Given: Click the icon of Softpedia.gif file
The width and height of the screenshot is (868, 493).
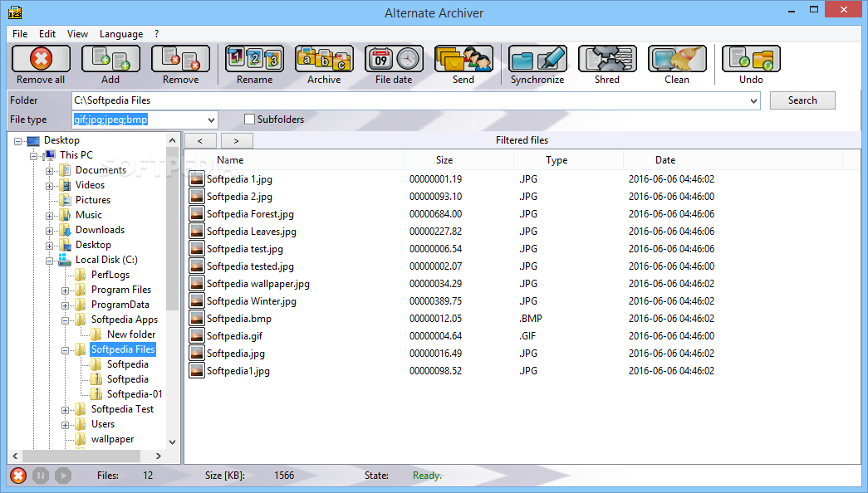Looking at the screenshot, I should [197, 336].
